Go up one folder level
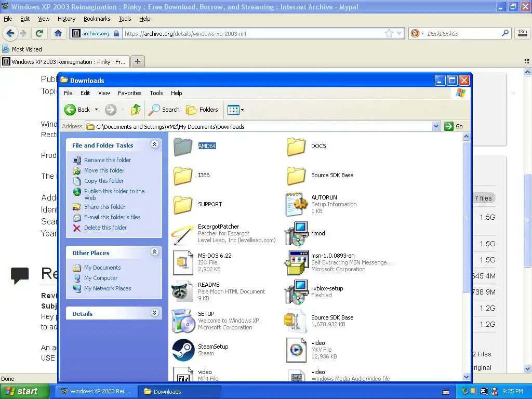Viewport: 532px width, 399px height. tap(136, 110)
